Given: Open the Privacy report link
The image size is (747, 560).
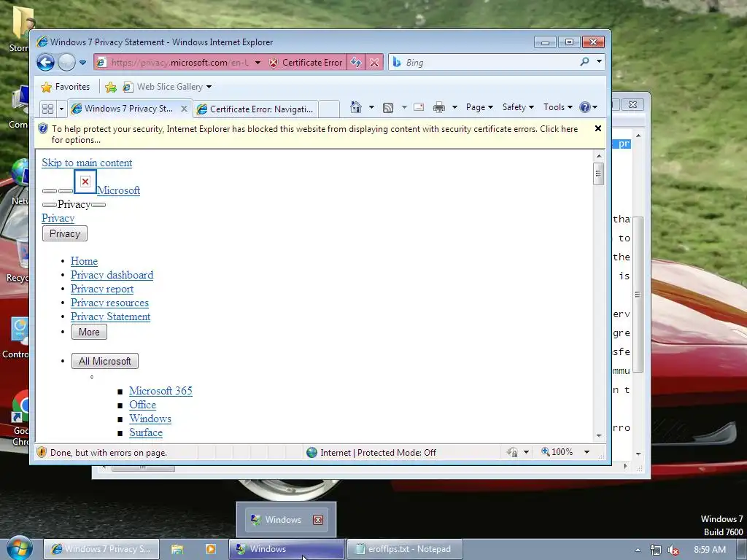Looking at the screenshot, I should pos(102,289).
